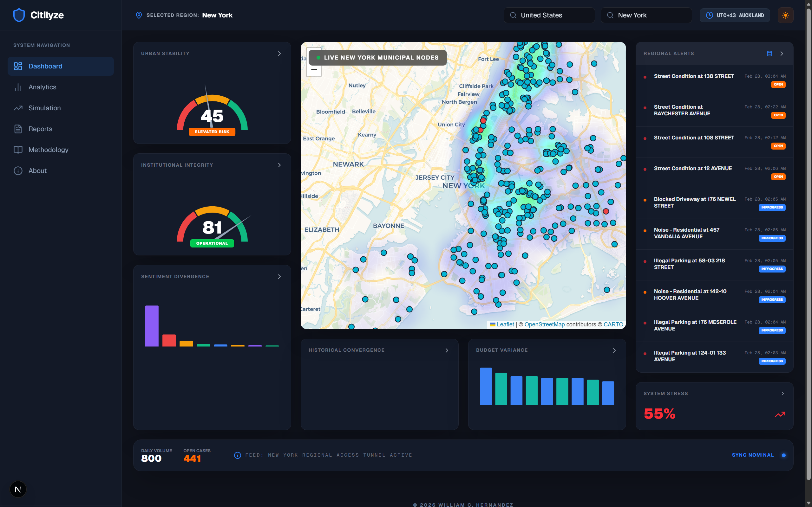
Task: Click the United States country search field
Action: 549,15
